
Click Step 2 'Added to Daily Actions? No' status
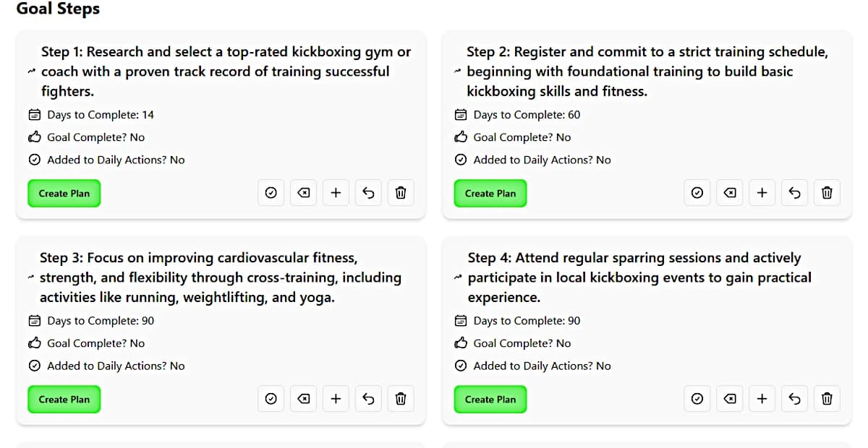click(x=532, y=160)
